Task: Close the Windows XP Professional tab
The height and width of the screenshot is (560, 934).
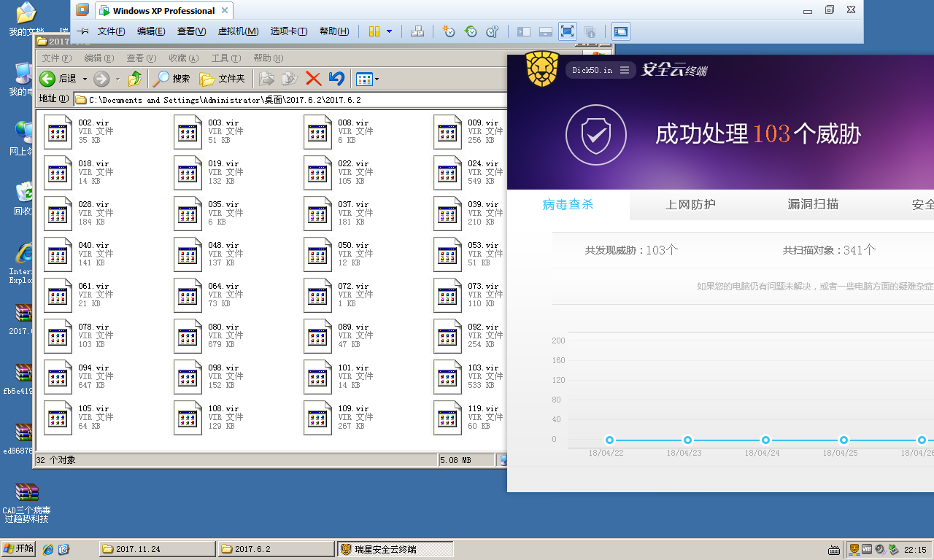Action: (x=225, y=11)
